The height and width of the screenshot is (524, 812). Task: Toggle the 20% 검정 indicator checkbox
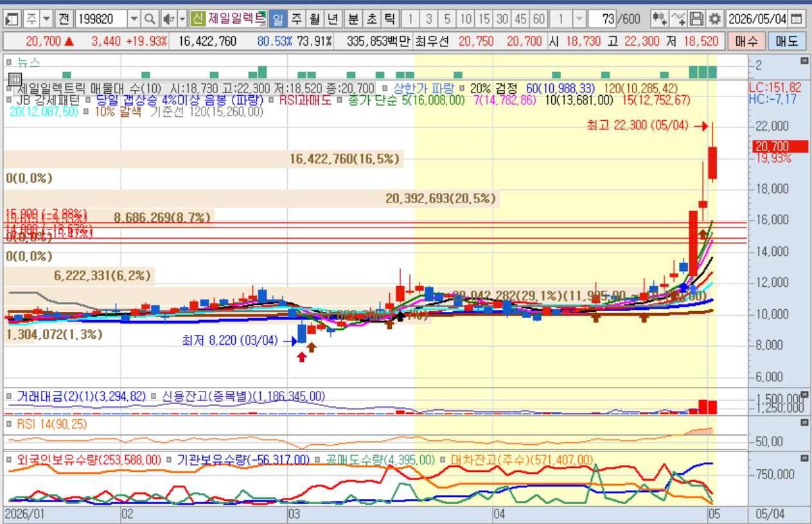coord(463,88)
